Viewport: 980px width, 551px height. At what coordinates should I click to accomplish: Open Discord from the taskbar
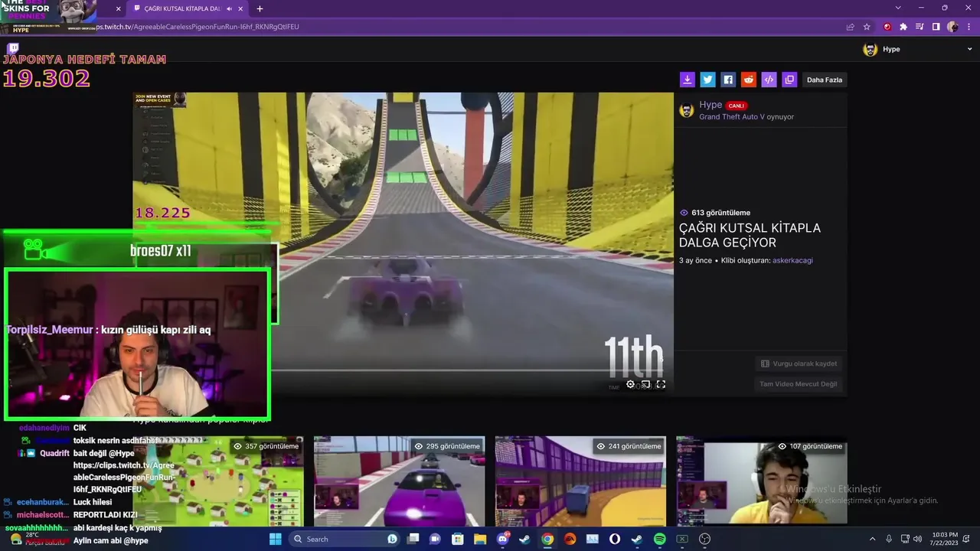coord(503,539)
